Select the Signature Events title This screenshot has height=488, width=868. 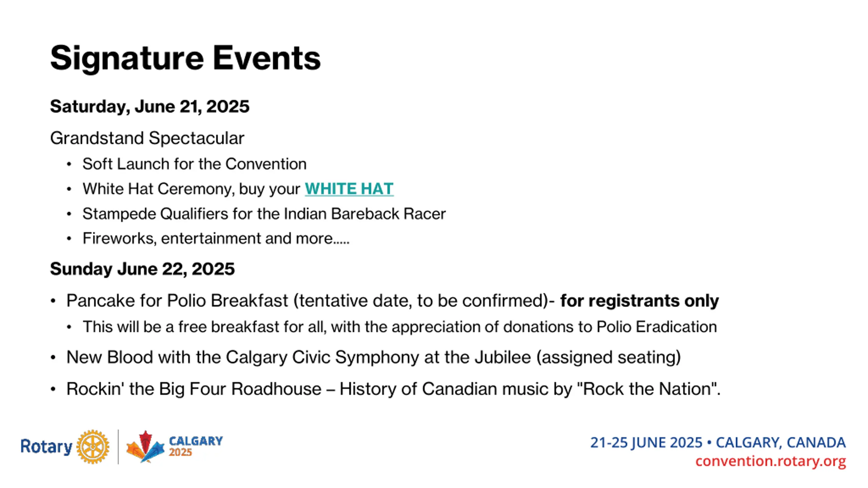click(185, 58)
